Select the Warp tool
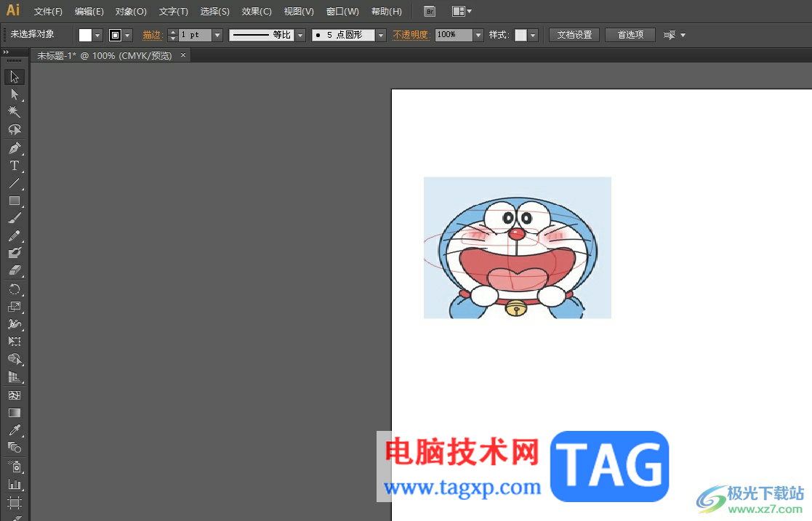Screen dimensions: 812x521 click(x=15, y=324)
